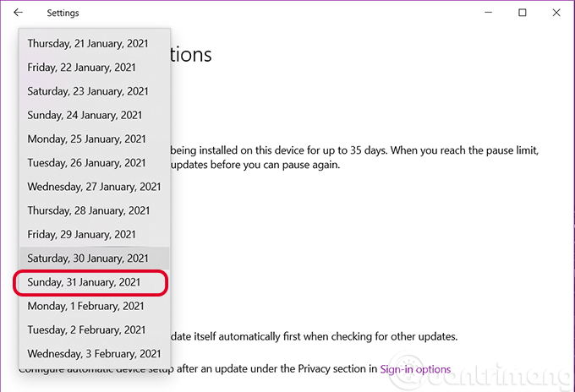This screenshot has height=392, width=575.
Task: Choose Friday, 22 January, 2021
Action: click(x=81, y=67)
